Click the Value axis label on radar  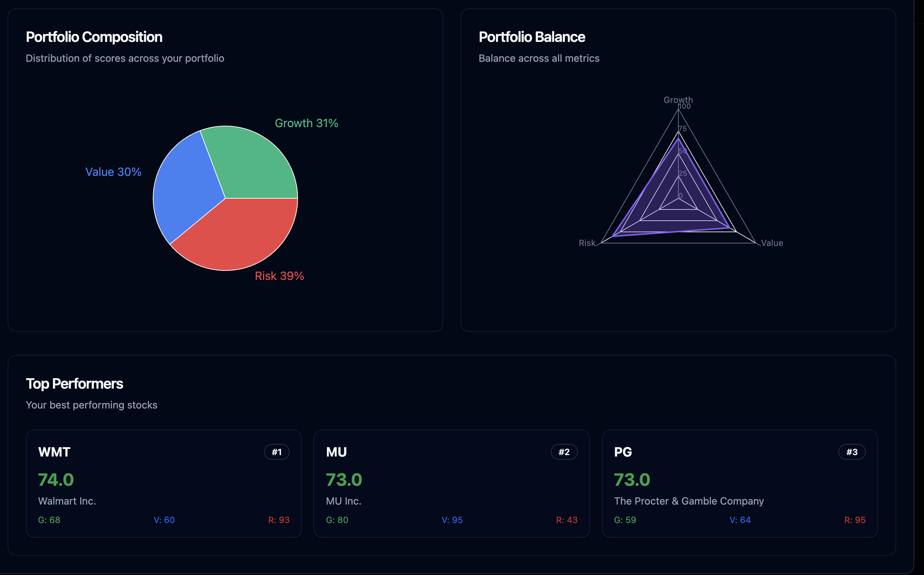tap(772, 243)
